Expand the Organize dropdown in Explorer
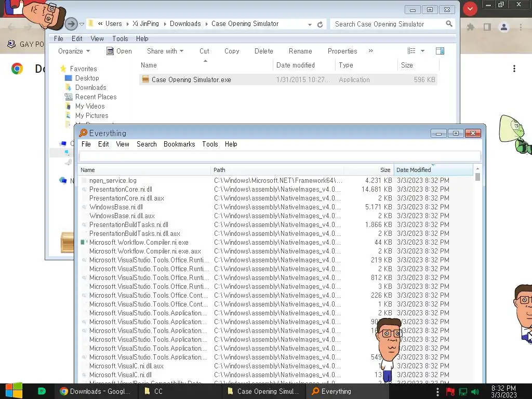This screenshot has height=399, width=532. point(74,51)
